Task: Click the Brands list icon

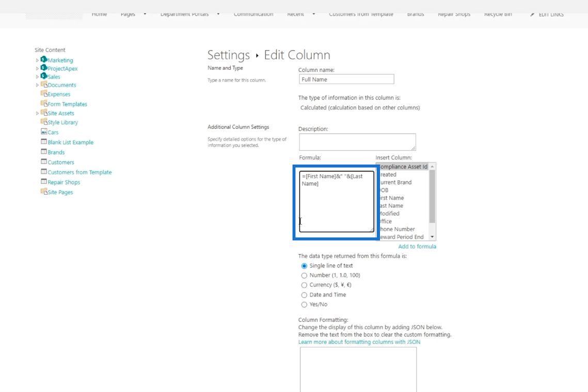Action: coord(44,151)
